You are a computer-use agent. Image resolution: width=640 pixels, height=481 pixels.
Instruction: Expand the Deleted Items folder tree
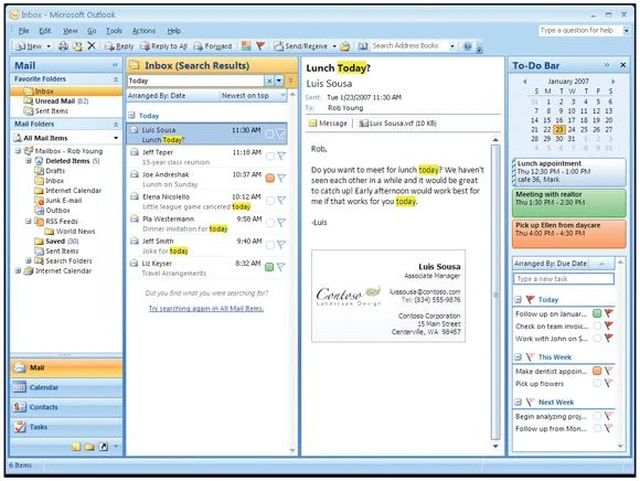tap(28, 161)
